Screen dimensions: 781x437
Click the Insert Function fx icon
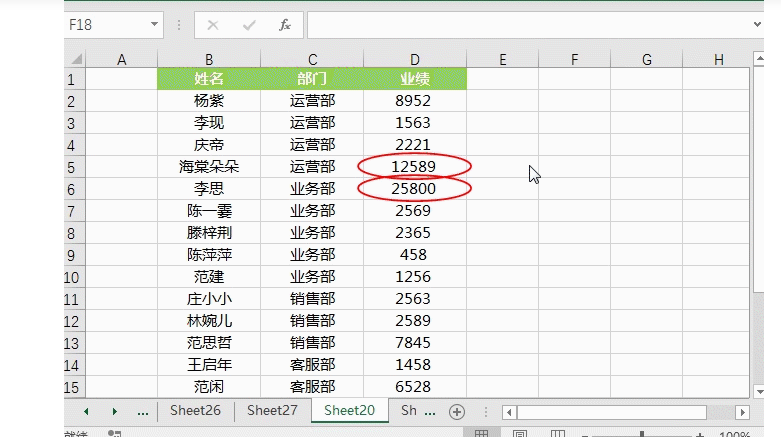click(285, 24)
